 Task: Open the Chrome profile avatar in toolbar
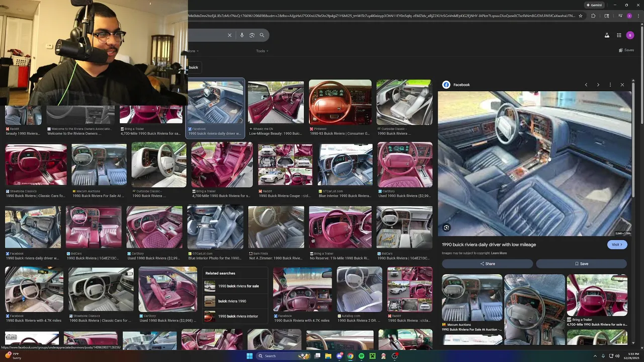(x=629, y=16)
